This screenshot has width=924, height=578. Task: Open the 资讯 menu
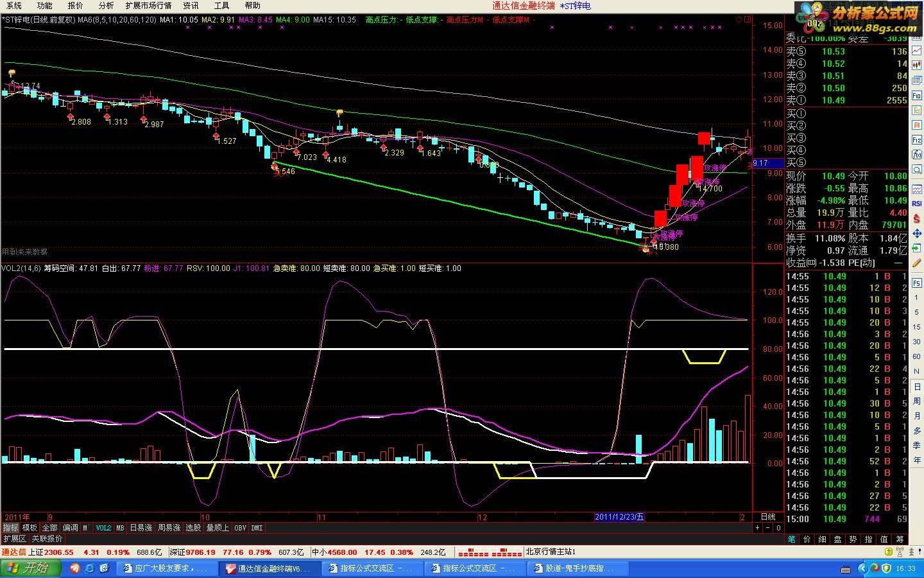[x=191, y=6]
